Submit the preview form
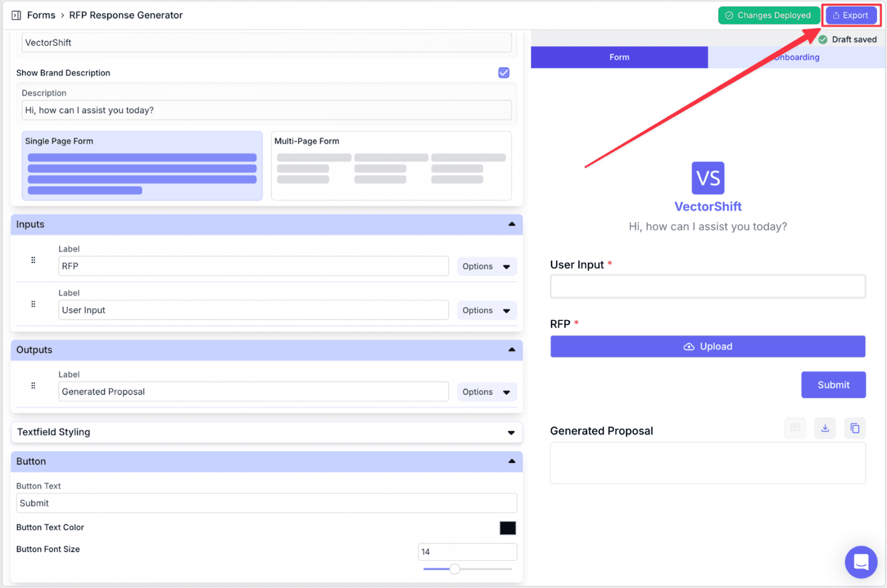The height and width of the screenshot is (588, 887). point(833,385)
